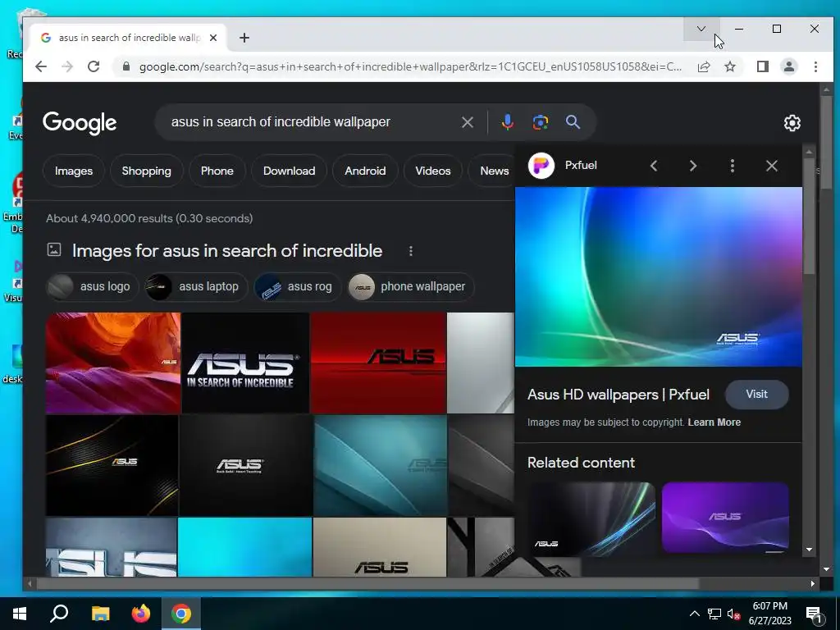This screenshot has height=630, width=840.
Task: Open the beige Asus logo thumbnail
Action: point(379,547)
